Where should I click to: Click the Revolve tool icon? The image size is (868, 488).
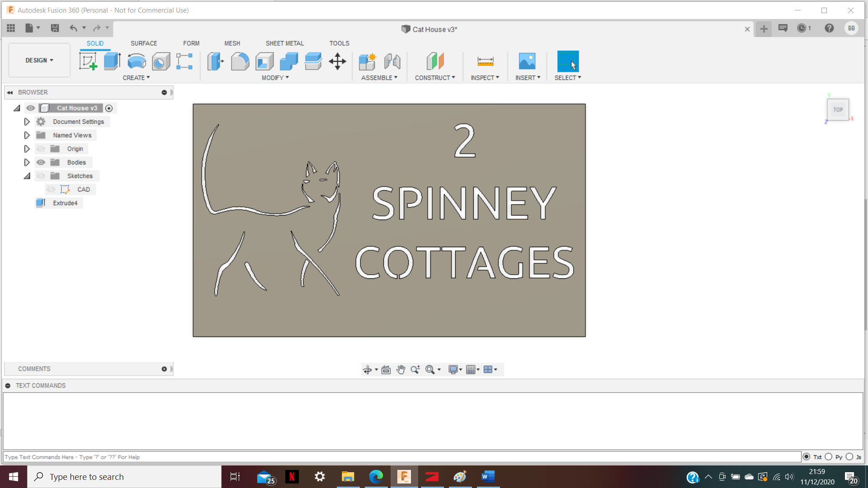(x=137, y=61)
